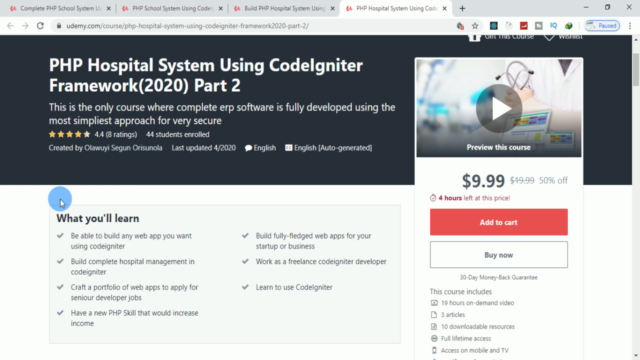This screenshot has height=360, width=640.
Task: Restore down the browser window
Action: (x=607, y=7)
